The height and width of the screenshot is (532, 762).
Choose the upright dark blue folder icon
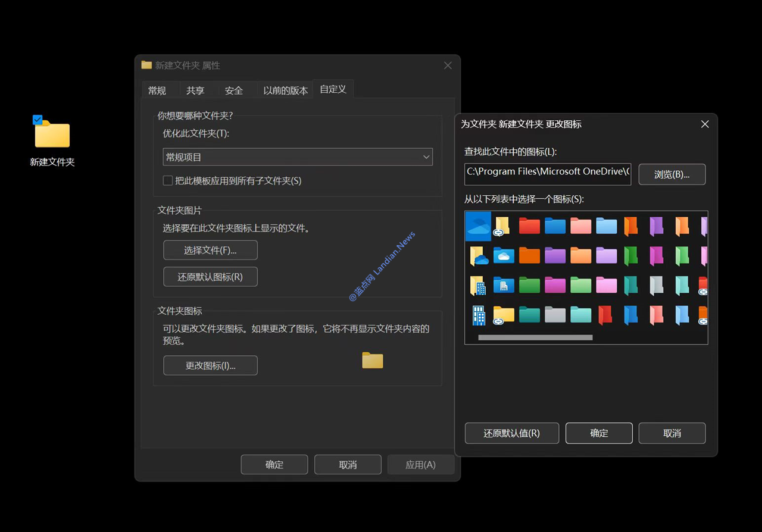point(631,315)
